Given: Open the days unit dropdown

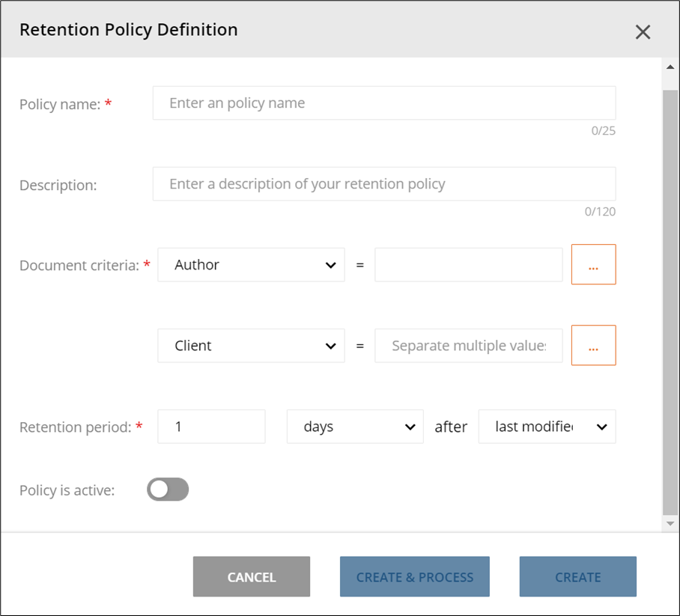Looking at the screenshot, I should point(355,427).
